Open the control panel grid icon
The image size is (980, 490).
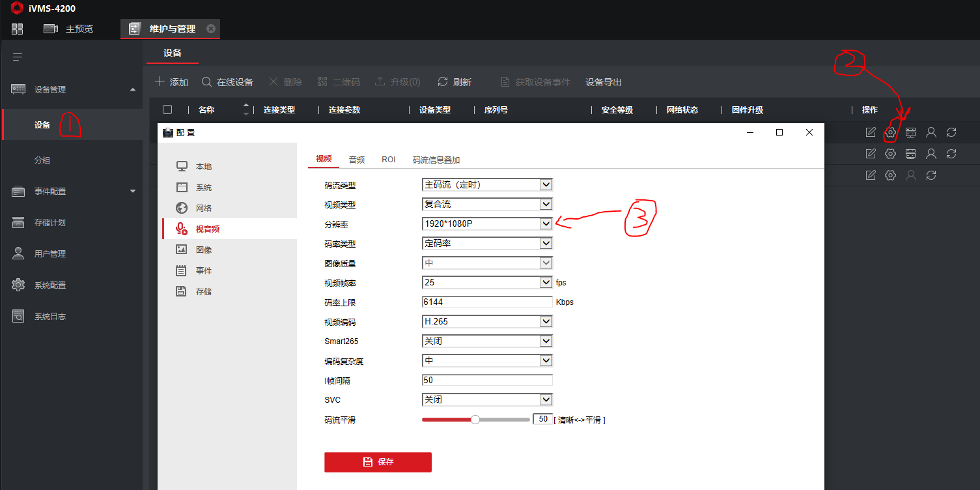click(18, 29)
